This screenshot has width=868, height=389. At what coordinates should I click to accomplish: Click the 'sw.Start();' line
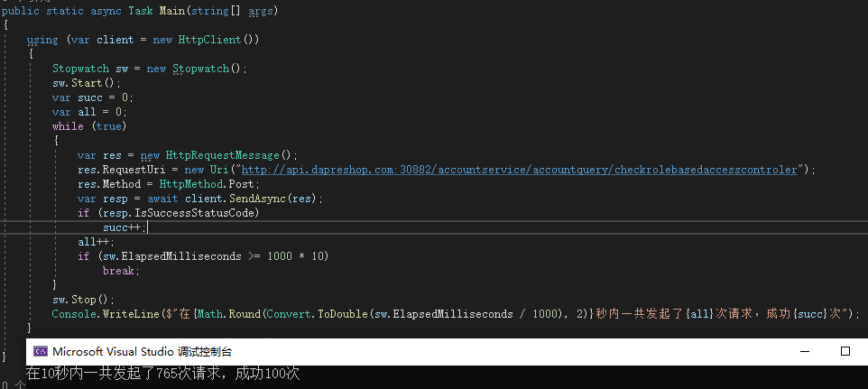(87, 83)
